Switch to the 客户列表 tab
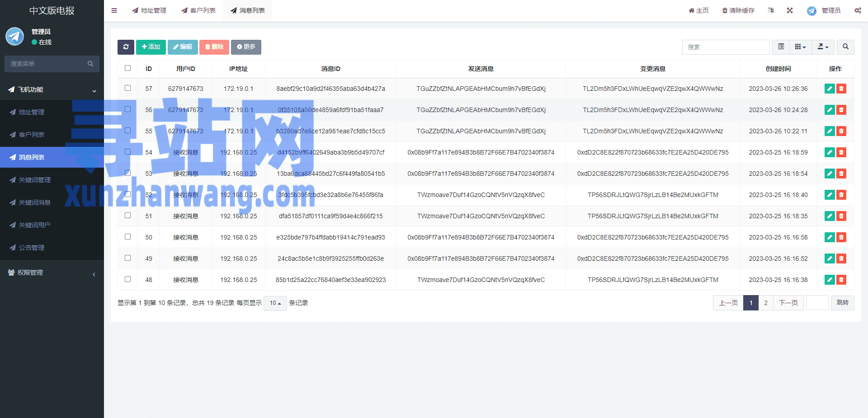Image resolution: width=868 pixels, height=418 pixels. click(x=198, y=10)
